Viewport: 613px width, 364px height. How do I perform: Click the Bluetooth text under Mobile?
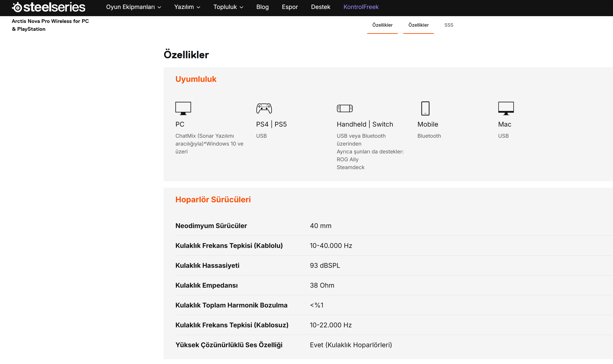pyautogui.click(x=429, y=136)
